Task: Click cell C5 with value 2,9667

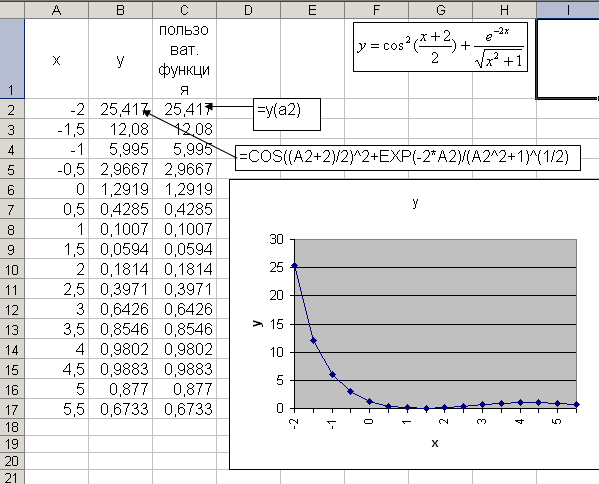Action: [x=184, y=169]
